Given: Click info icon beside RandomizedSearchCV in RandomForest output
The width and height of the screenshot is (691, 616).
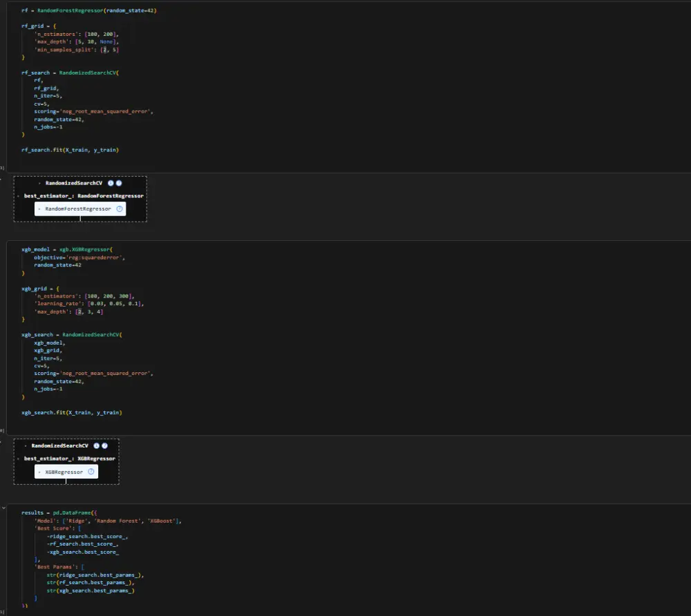Looking at the screenshot, I should (111, 183).
